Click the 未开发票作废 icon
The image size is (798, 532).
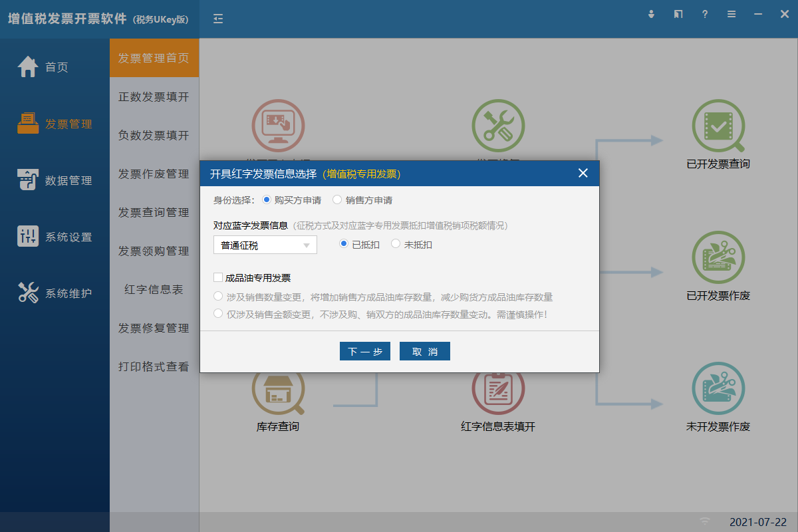click(718, 389)
